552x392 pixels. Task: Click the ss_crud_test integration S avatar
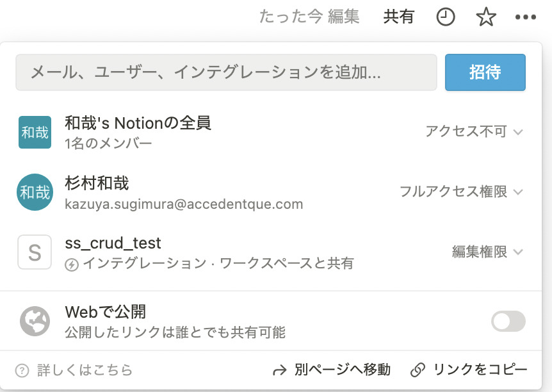[x=35, y=252]
